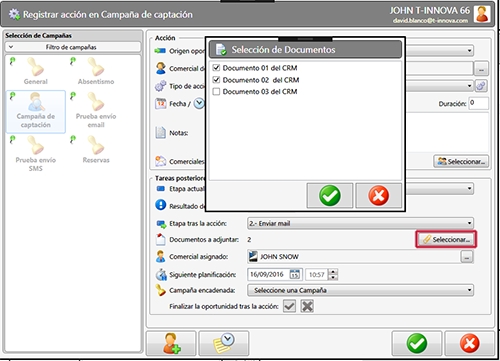Click the Comercial asignado person icon
The width and height of the screenshot is (500, 361).
(161, 257)
